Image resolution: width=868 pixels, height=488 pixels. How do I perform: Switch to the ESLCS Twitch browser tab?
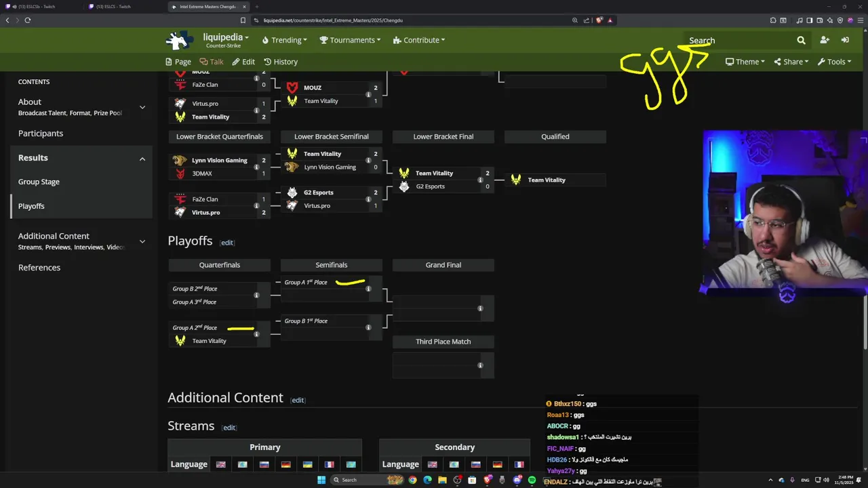coord(123,7)
